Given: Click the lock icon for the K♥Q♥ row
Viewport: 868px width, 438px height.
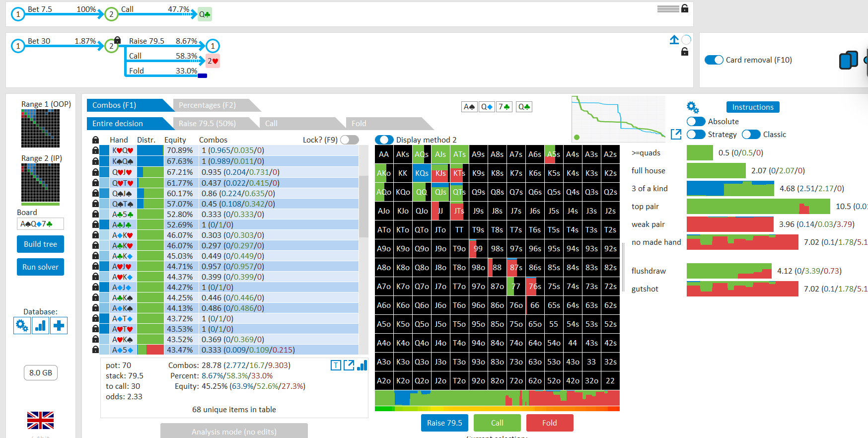Looking at the screenshot, I should (95, 150).
